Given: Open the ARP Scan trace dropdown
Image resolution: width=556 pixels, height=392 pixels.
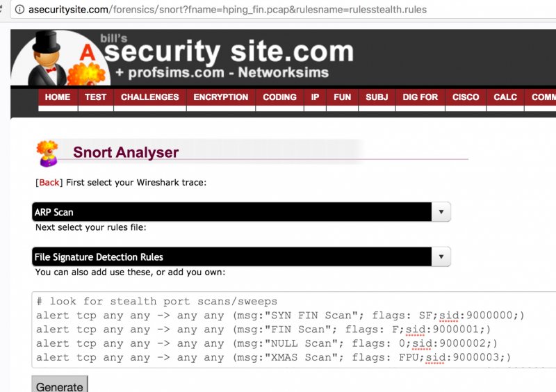Looking at the screenshot, I should pyautogui.click(x=241, y=212).
